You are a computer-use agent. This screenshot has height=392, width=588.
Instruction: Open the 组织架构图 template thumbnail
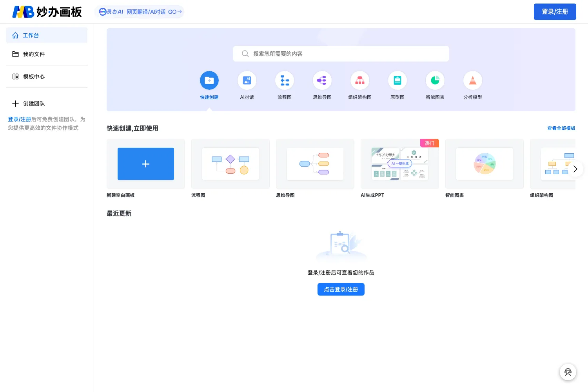click(x=553, y=164)
